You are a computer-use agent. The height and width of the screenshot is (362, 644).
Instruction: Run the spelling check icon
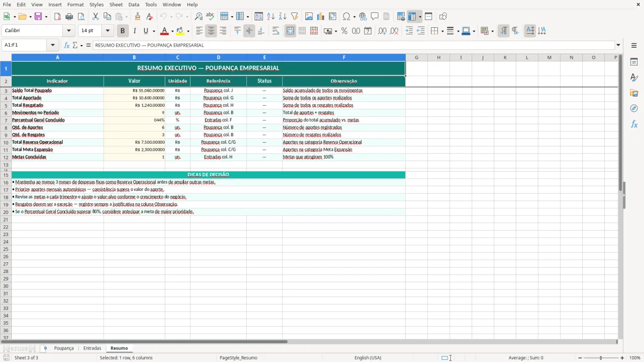[x=210, y=17]
